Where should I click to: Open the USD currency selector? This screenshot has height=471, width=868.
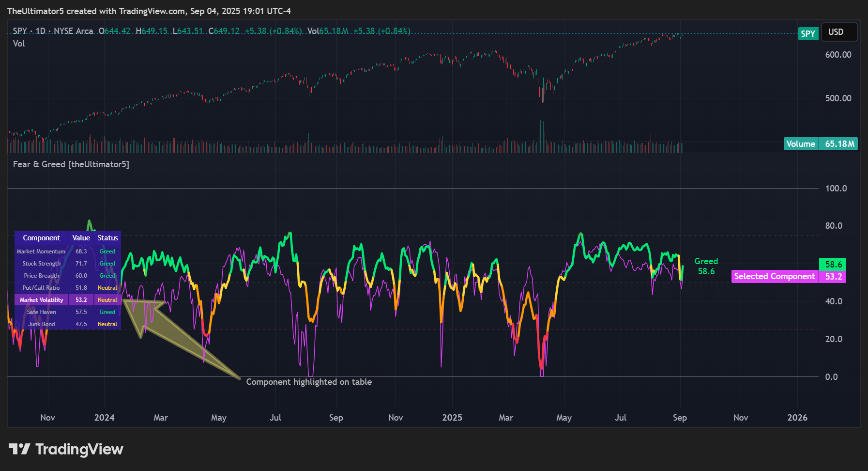pos(839,32)
